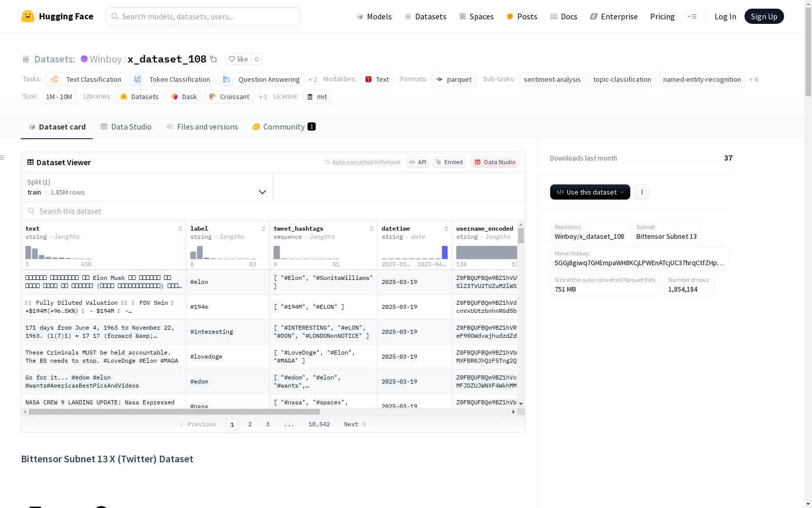This screenshot has width=812, height=508.
Task: Open the three-dot options next to Use this dataset
Action: click(x=642, y=192)
